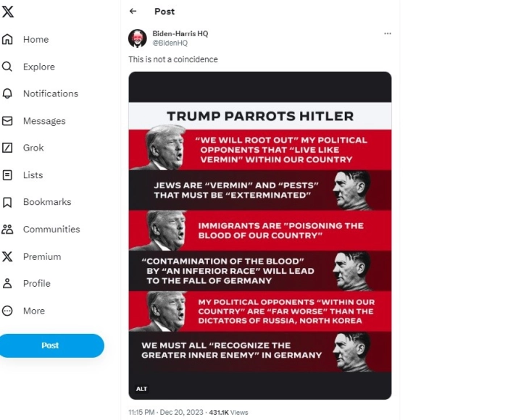This screenshot has width=529, height=420.
Task: Click the blue Post button
Action: (x=51, y=345)
